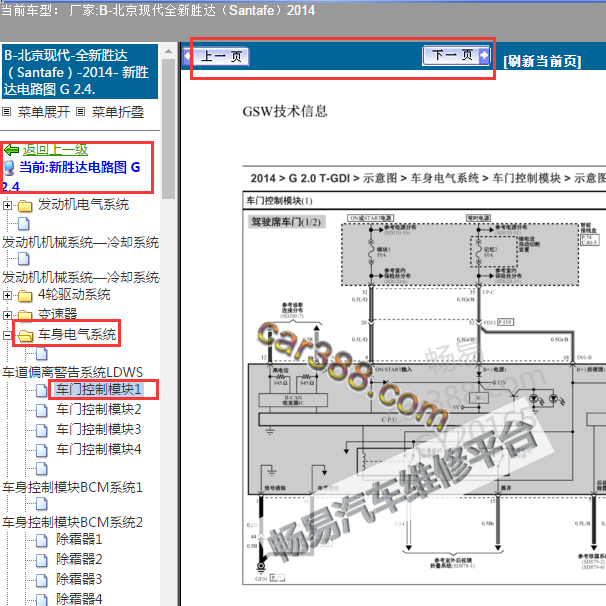606x606 pixels.
Task: Select 变速器 tree item
Action: click(57, 314)
